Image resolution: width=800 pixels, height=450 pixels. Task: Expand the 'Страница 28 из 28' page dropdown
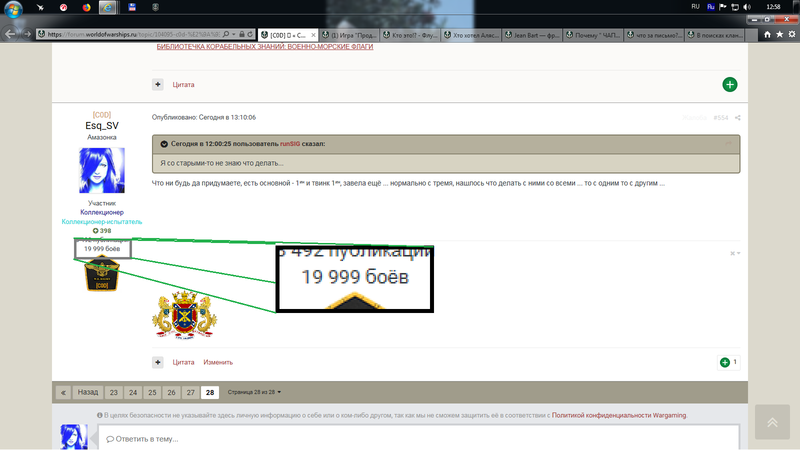click(255, 392)
